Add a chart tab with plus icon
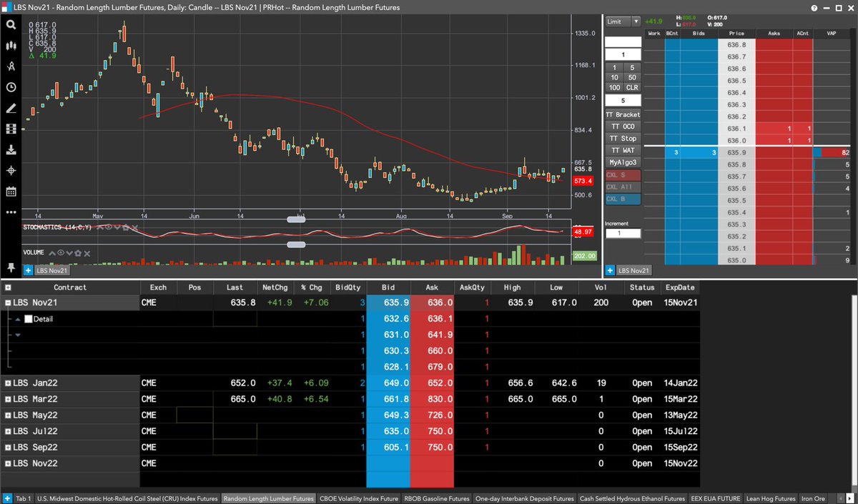 [28, 270]
